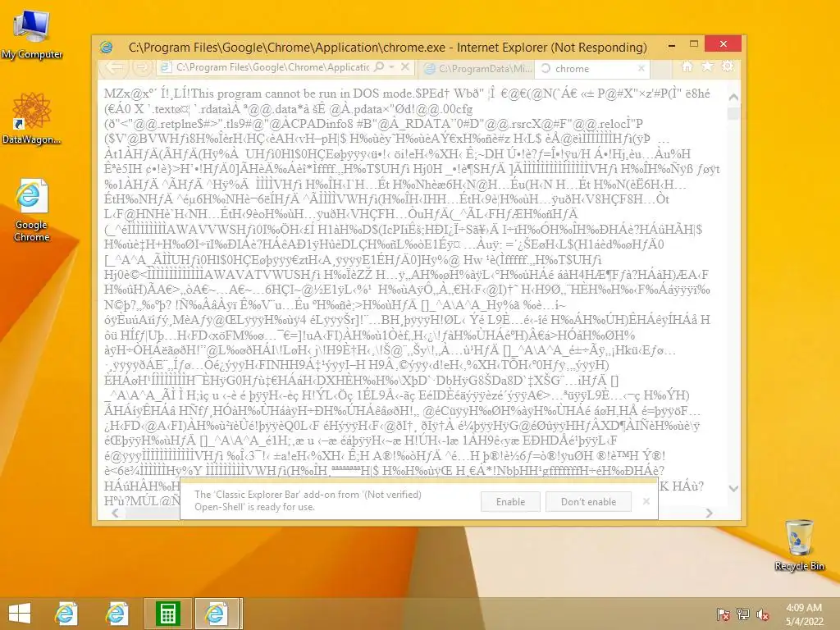Click the active Internet Explorer taskbar button
840x630 pixels.
(x=217, y=614)
